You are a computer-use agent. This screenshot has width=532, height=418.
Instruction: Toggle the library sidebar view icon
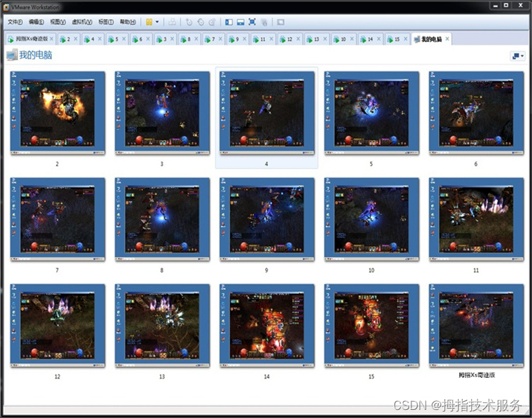pos(229,22)
